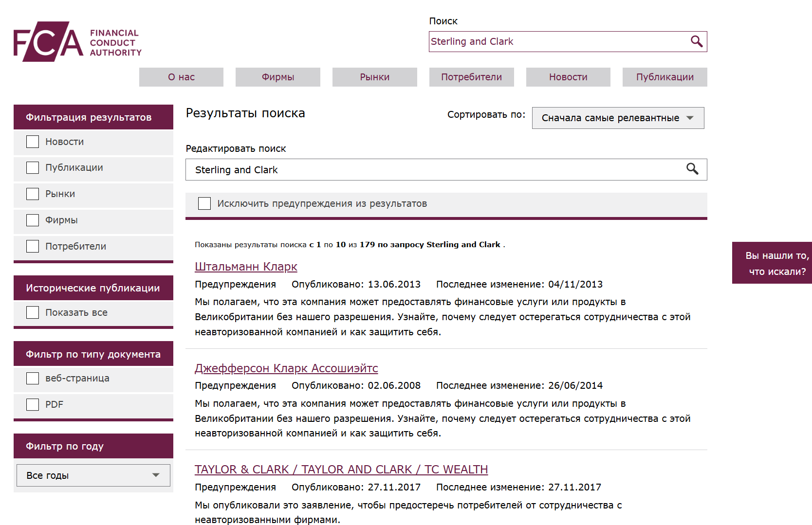This screenshot has height=525, width=812.
Task: Open the 'Штальманн Кларк' result link
Action: pos(246,267)
